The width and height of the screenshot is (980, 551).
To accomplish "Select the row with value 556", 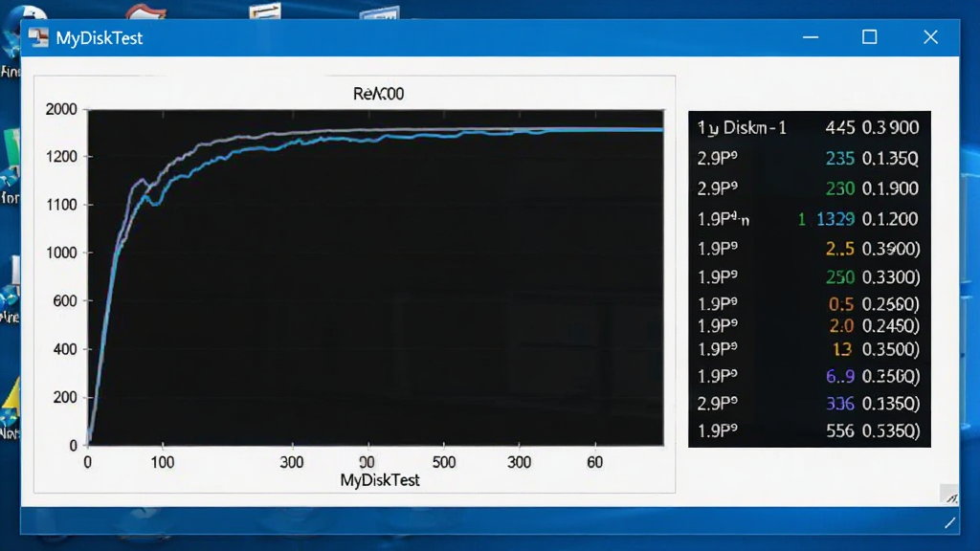I will pyautogui.click(x=809, y=431).
